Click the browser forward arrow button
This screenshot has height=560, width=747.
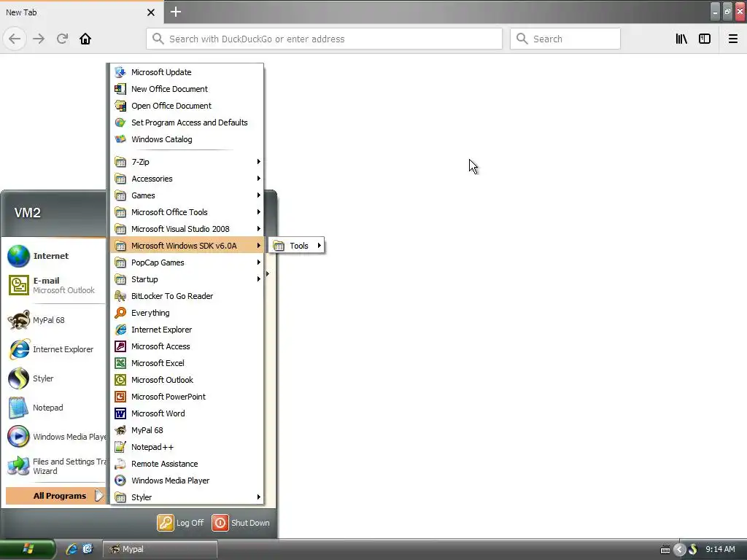(39, 39)
